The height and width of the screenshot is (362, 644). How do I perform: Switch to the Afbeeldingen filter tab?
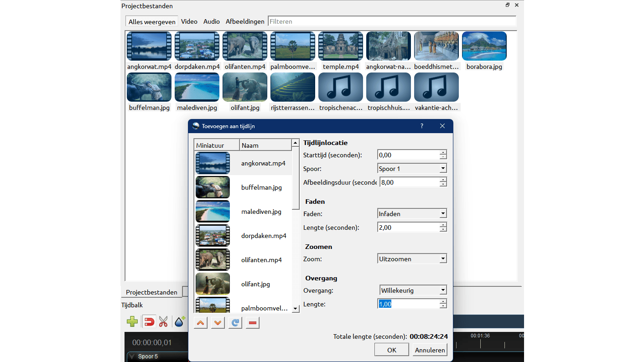coord(245,21)
